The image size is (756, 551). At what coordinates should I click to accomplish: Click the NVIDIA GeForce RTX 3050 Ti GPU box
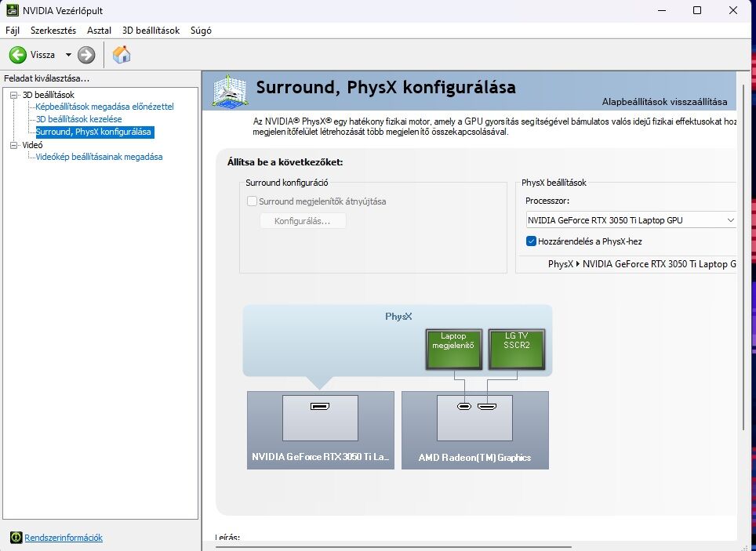click(x=320, y=430)
